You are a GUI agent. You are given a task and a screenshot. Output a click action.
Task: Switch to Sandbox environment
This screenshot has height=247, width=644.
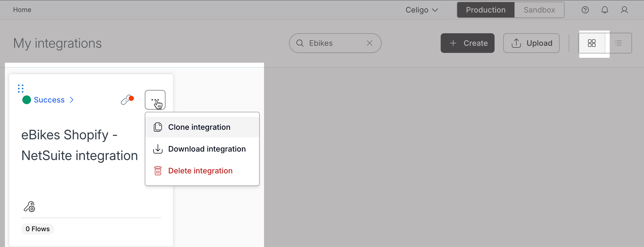539,10
